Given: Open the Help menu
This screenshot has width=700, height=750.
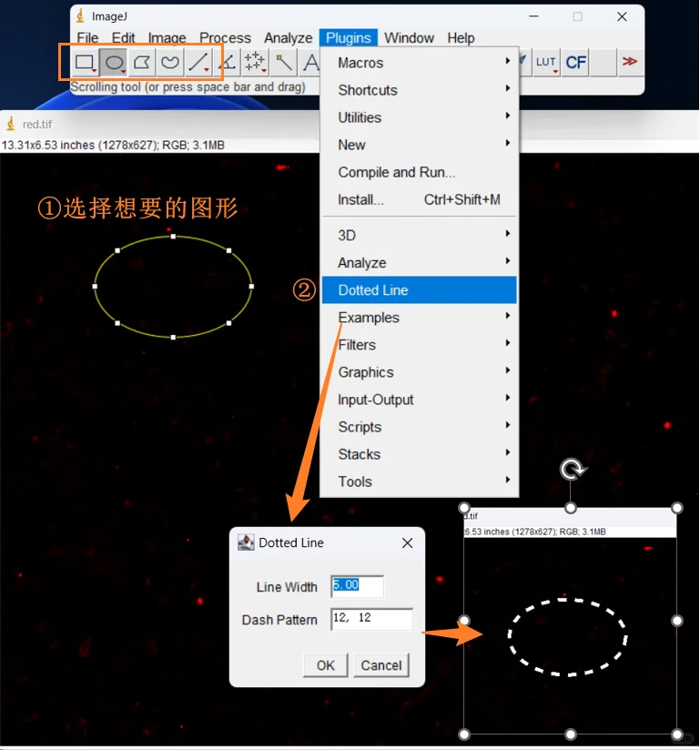Looking at the screenshot, I should [x=461, y=38].
